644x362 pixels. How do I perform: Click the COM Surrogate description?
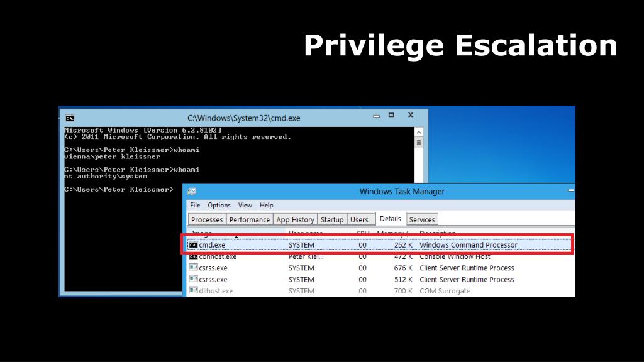pyautogui.click(x=445, y=291)
